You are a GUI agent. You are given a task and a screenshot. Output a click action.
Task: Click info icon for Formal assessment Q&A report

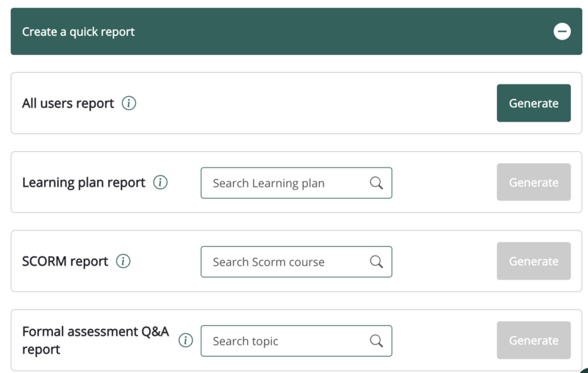click(x=186, y=341)
